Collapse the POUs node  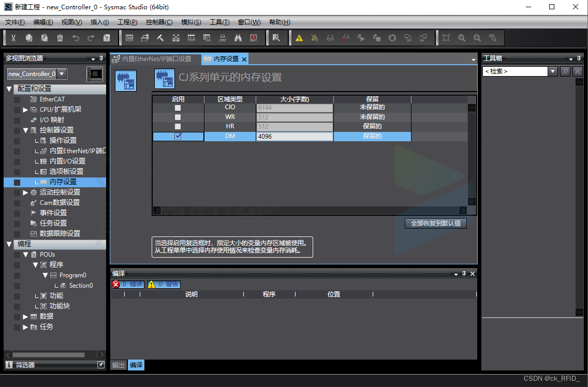pyautogui.click(x=25, y=255)
